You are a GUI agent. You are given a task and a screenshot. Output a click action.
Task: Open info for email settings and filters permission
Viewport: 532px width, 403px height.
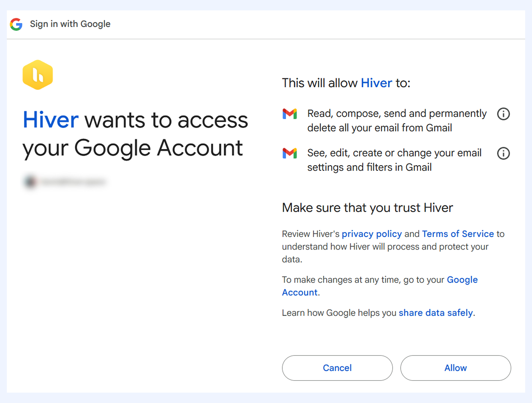tap(503, 153)
